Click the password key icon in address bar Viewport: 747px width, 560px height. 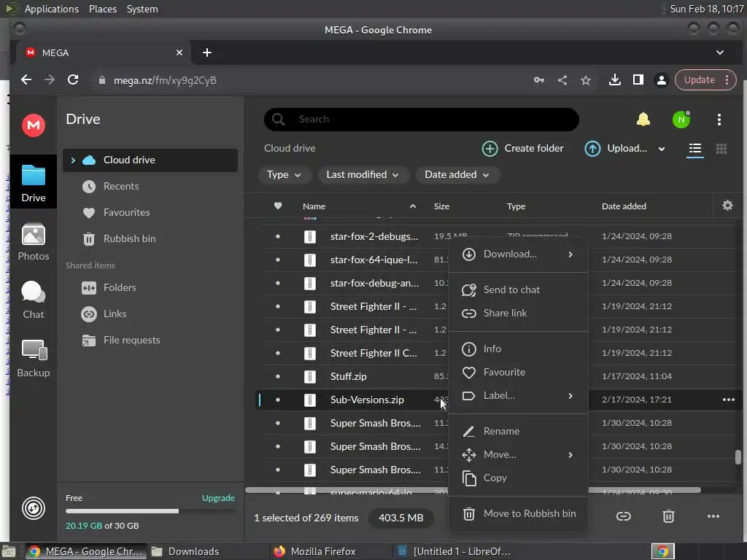[539, 80]
